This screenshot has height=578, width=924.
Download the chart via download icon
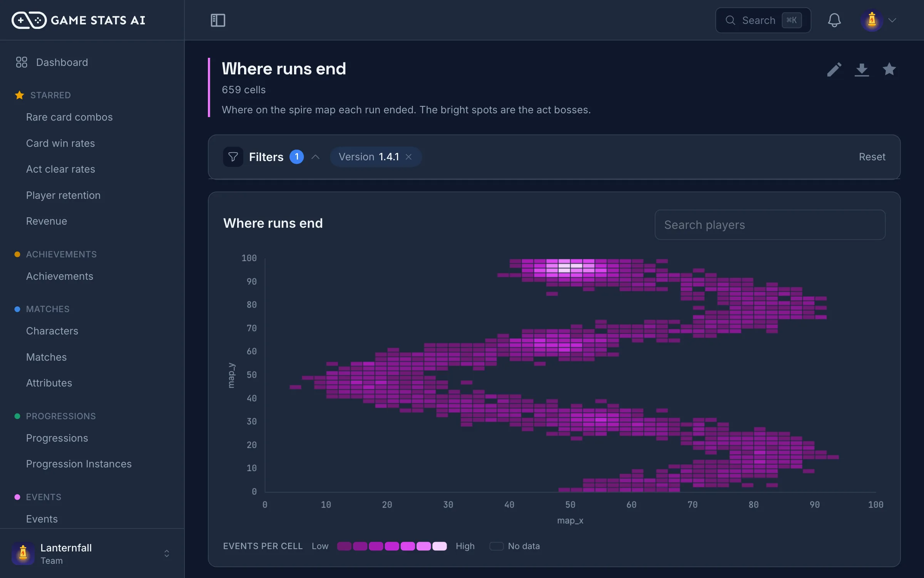pyautogui.click(x=862, y=70)
